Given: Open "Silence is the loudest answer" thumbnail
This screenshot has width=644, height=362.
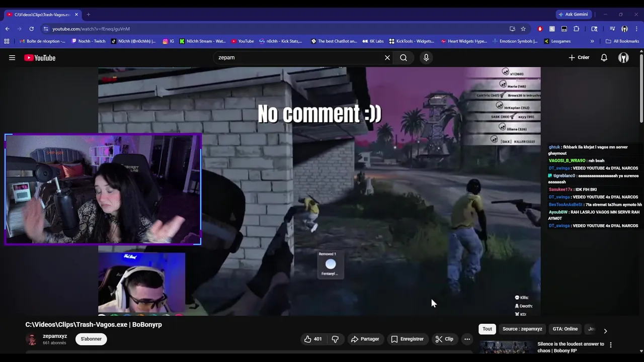Looking at the screenshot, I should tap(506, 347).
